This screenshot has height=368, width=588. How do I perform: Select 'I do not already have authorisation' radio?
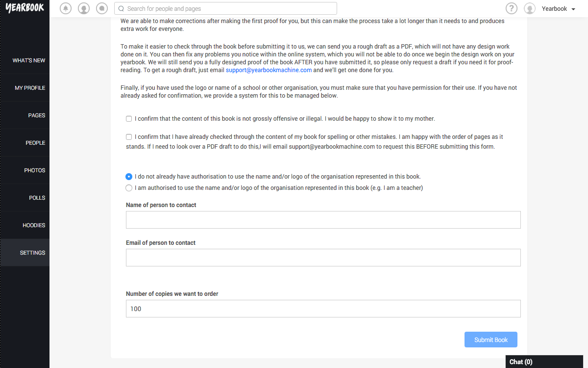tap(129, 177)
